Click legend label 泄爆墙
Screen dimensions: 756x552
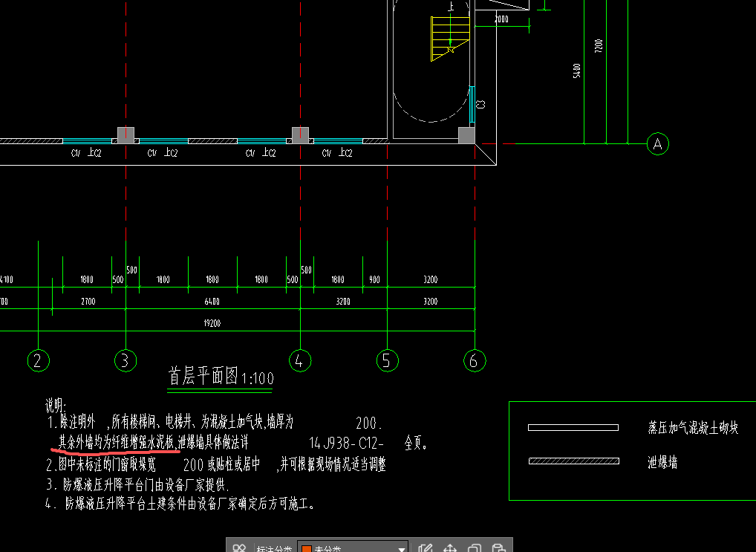(x=662, y=463)
